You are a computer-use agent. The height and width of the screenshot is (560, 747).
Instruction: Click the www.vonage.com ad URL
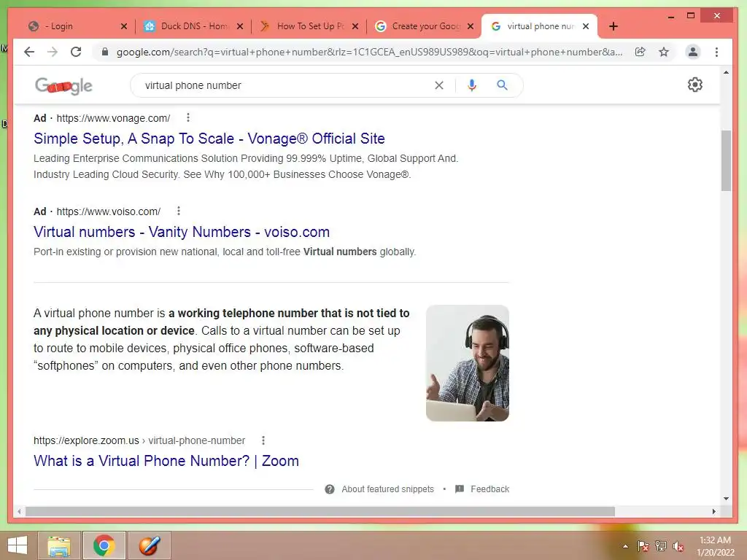(x=113, y=118)
